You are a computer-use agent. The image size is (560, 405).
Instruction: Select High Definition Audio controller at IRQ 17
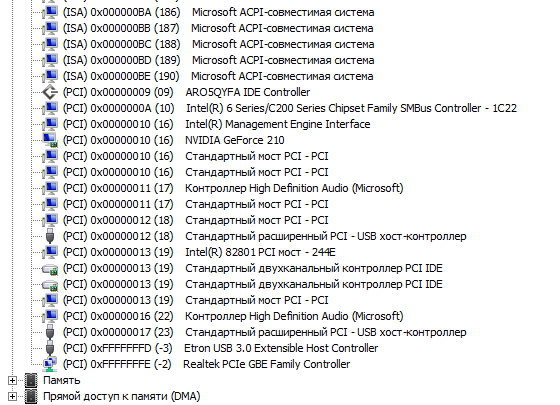(x=233, y=188)
